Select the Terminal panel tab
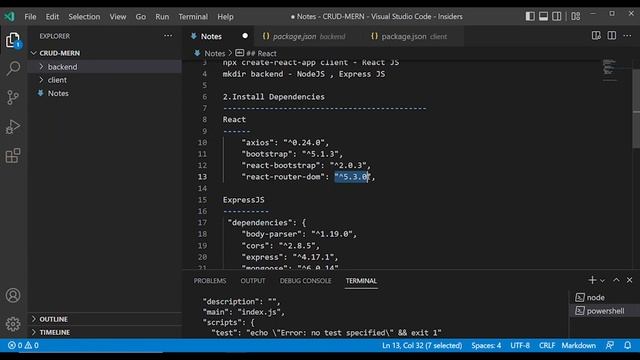 (361, 281)
